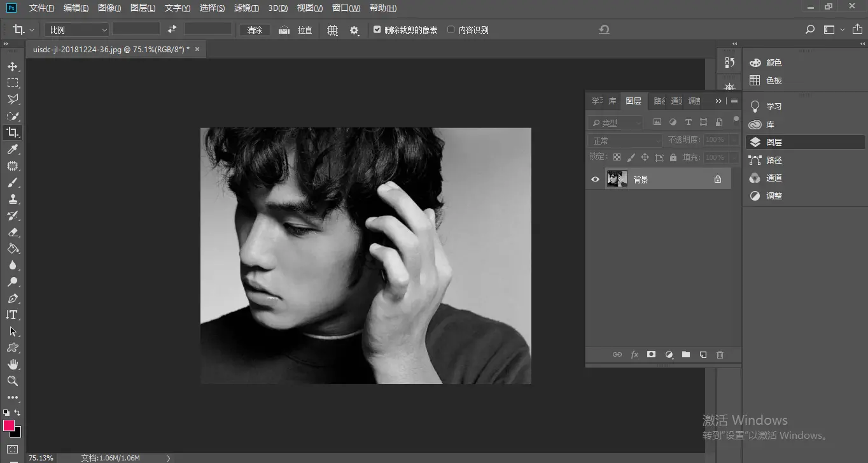Image resolution: width=868 pixels, height=463 pixels.
Task: Open the 比例 crop ratio dropdown
Action: pyautogui.click(x=77, y=30)
